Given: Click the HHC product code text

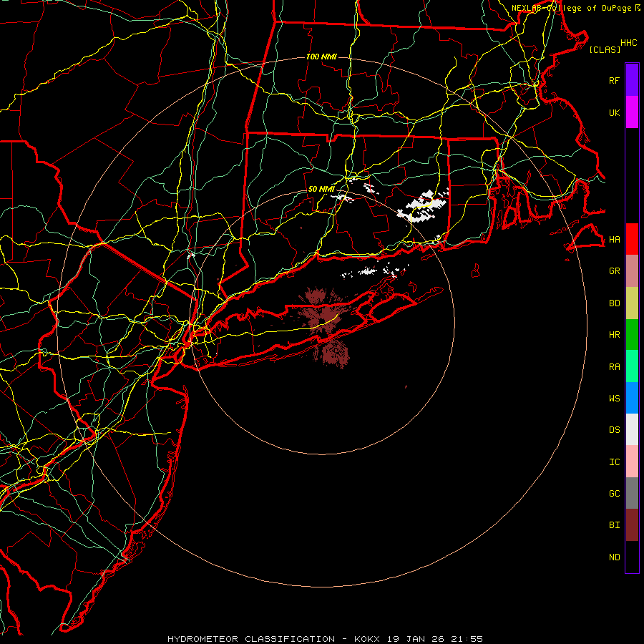Looking at the screenshot, I should [629, 43].
